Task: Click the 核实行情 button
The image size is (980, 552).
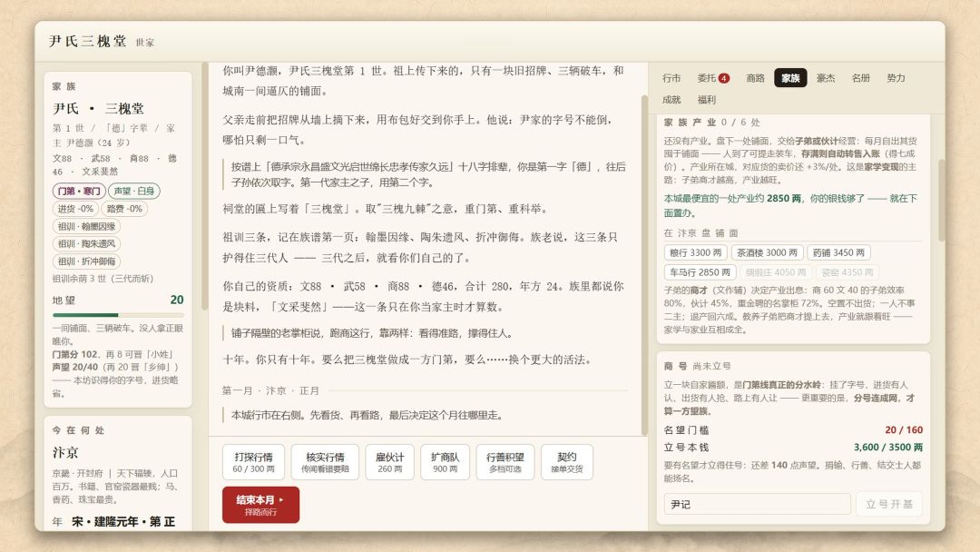Action: (324, 462)
